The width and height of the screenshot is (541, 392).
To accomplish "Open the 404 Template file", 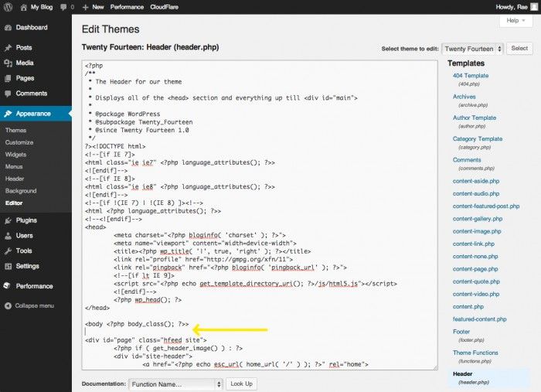I will tap(471, 76).
